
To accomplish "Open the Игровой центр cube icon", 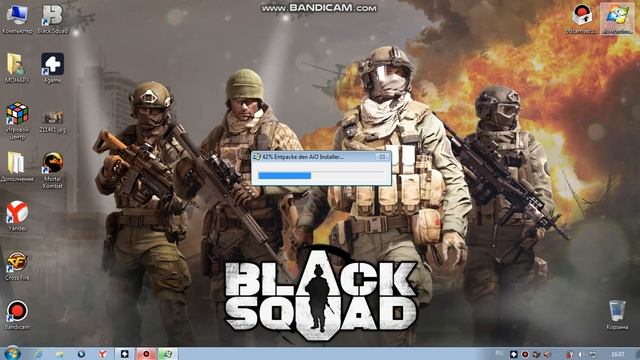I will pyautogui.click(x=17, y=121).
